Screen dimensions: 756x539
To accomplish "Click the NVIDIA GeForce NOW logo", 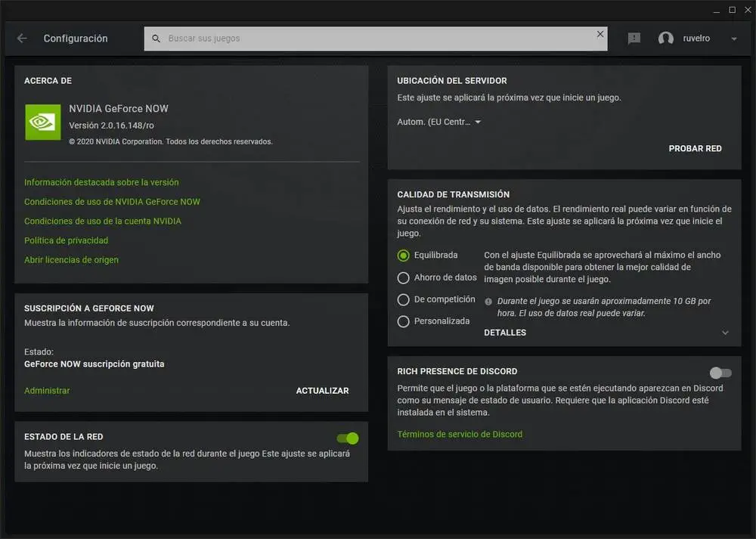I will point(43,122).
